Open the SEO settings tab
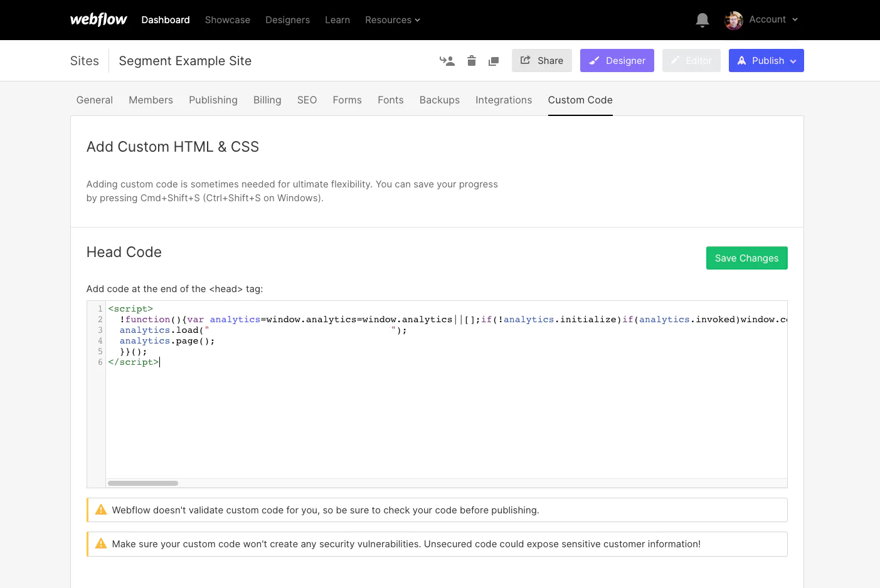Screen dimensions: 880x588 [x=307, y=100]
